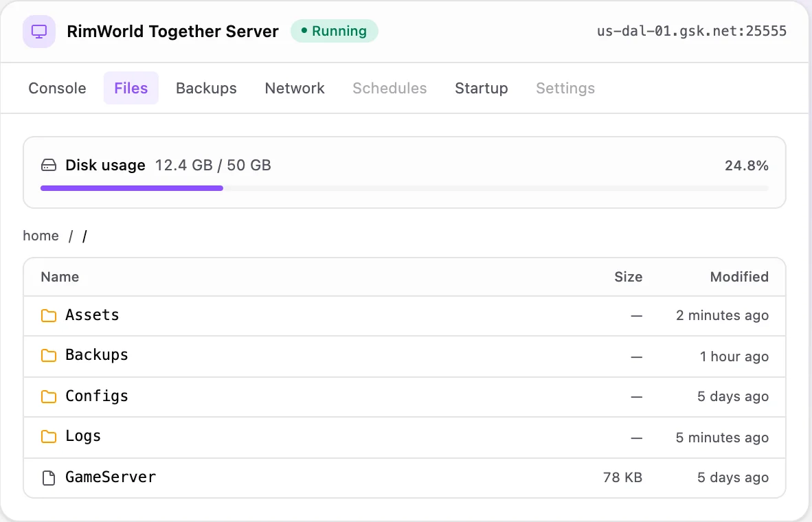Open the Startup tab
The width and height of the screenshot is (812, 522).
point(481,88)
